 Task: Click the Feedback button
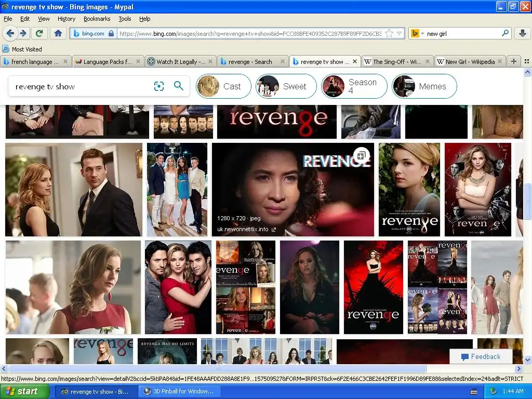coord(481,356)
